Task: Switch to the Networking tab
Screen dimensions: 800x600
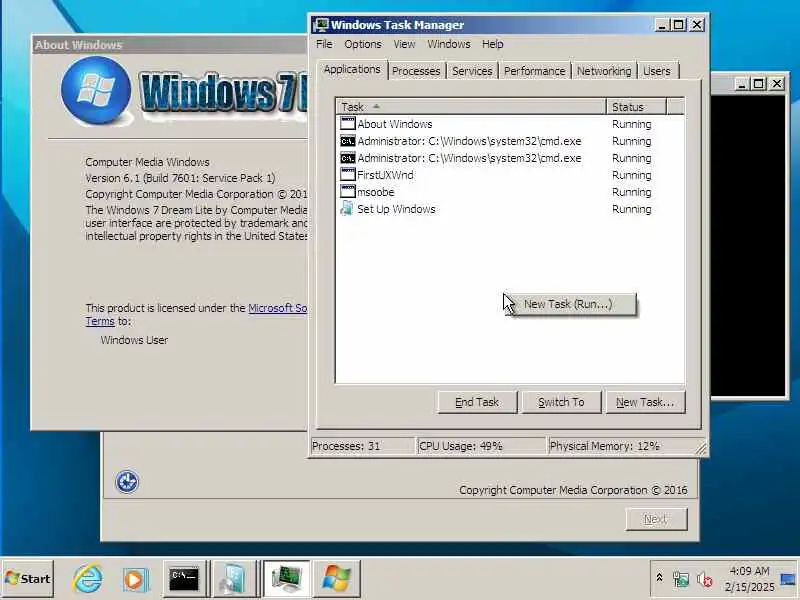Action: [604, 71]
